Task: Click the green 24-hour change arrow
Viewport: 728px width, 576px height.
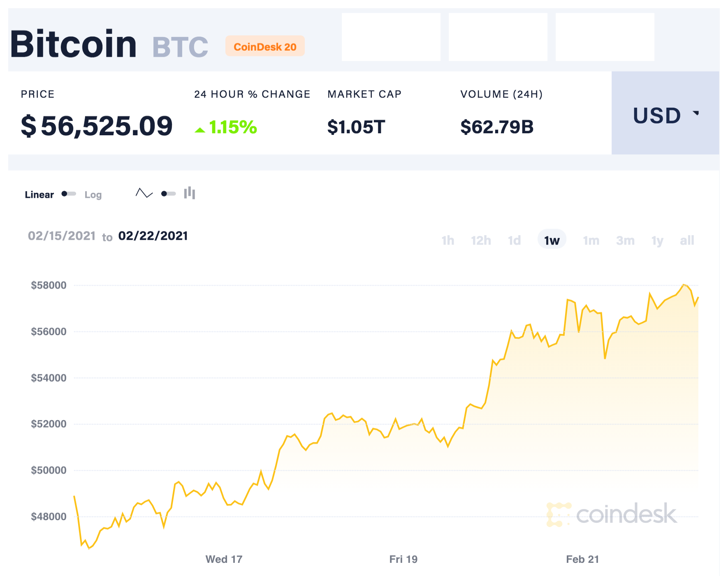Action: coord(200,130)
